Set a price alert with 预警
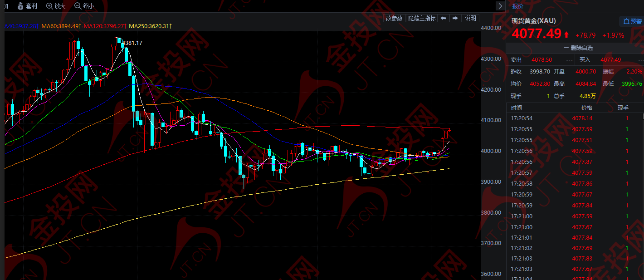644x280 pixels. (x=631, y=21)
